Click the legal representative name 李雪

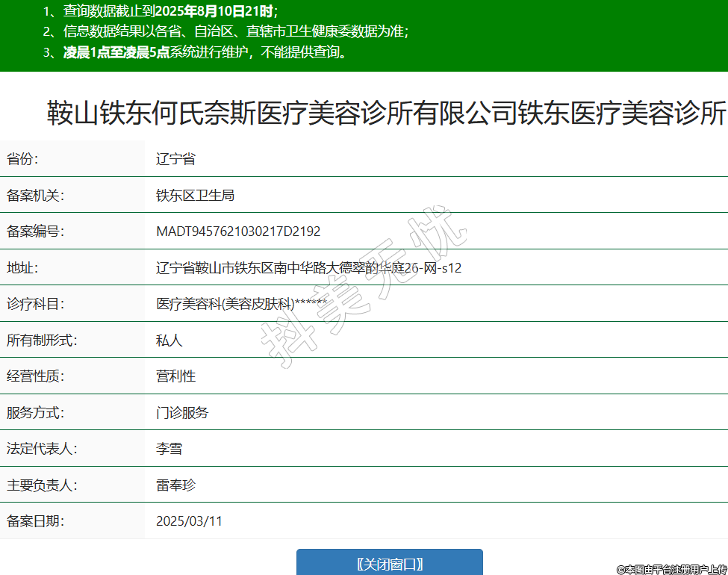[169, 449]
